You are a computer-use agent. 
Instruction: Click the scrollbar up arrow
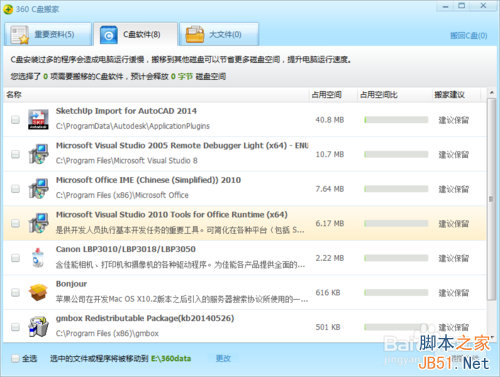[x=491, y=93]
